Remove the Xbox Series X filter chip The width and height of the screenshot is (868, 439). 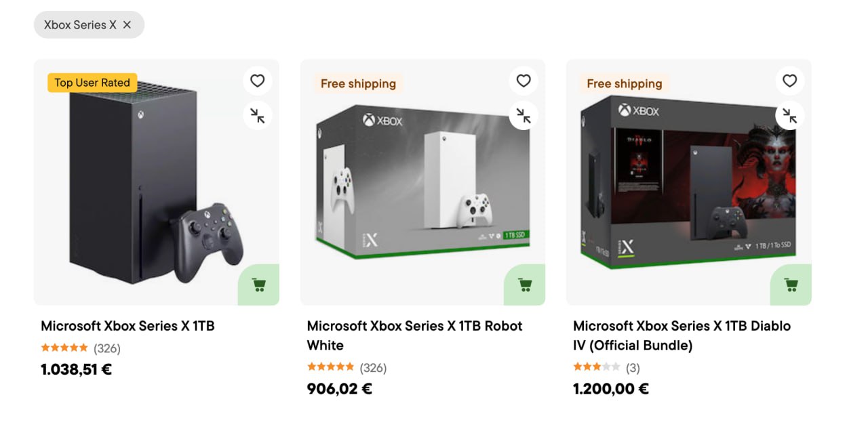point(127,25)
